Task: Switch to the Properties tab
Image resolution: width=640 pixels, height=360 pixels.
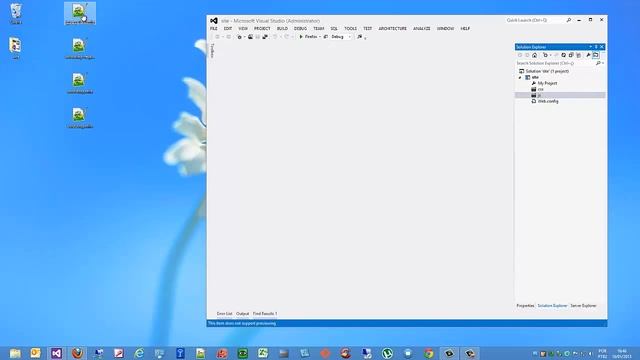Action: point(525,306)
